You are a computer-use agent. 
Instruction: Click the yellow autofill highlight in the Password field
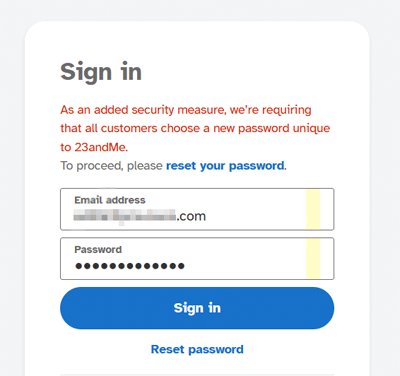pos(313,258)
